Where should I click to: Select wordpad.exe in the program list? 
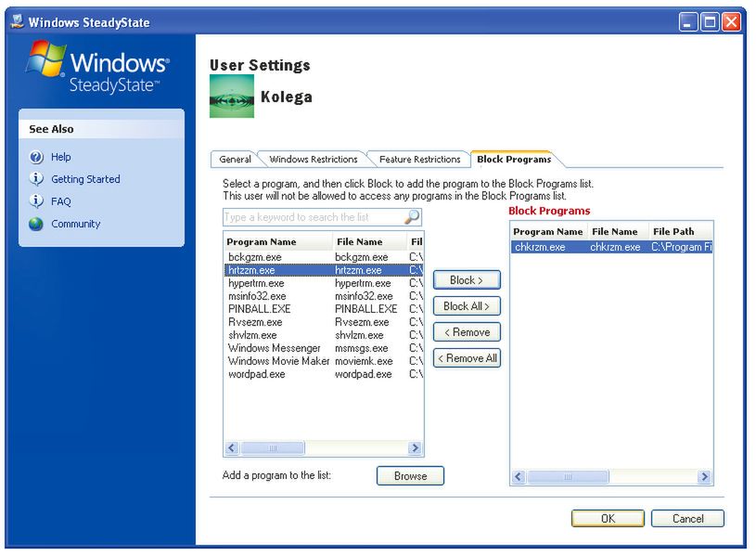point(324,374)
